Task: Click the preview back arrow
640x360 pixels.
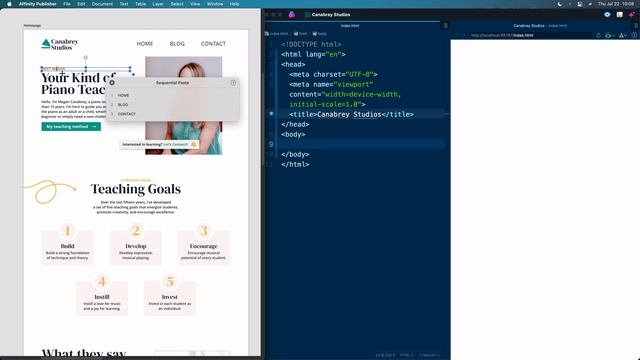Action: [456, 36]
